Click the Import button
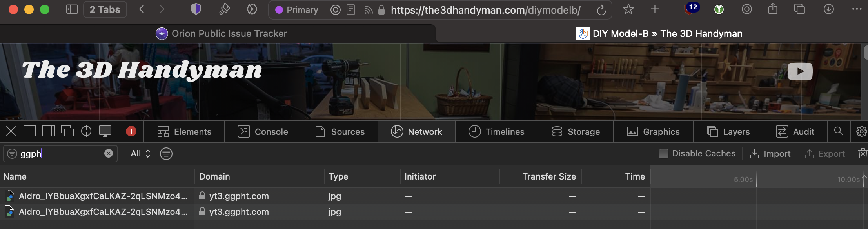The width and height of the screenshot is (868, 229). [x=770, y=154]
